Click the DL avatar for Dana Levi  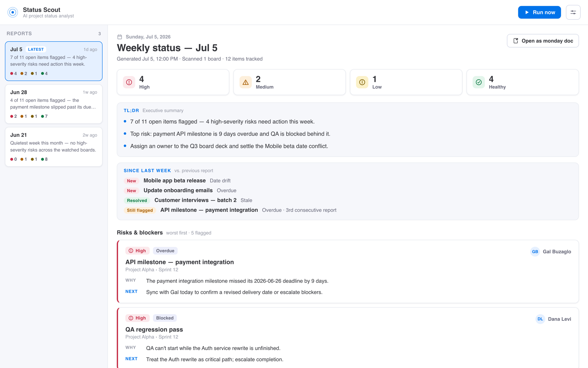point(540,319)
